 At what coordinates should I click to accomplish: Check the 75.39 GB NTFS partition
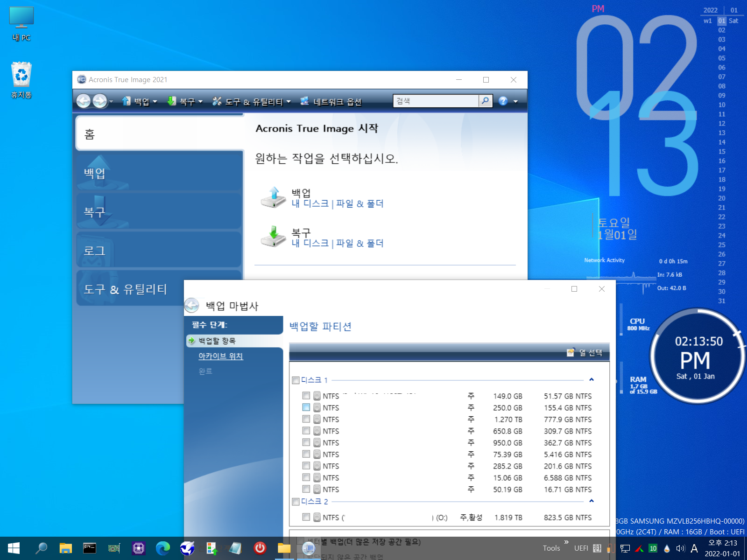point(306,454)
